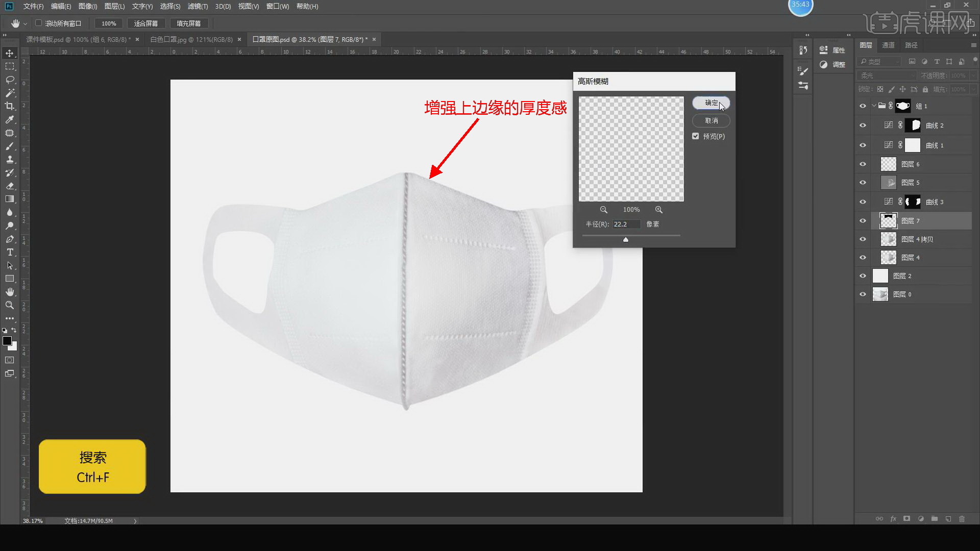Screen dimensions: 980x551
Task: Click zoom-out magnifier in Gaussian Blur dialog
Action: [603, 210]
